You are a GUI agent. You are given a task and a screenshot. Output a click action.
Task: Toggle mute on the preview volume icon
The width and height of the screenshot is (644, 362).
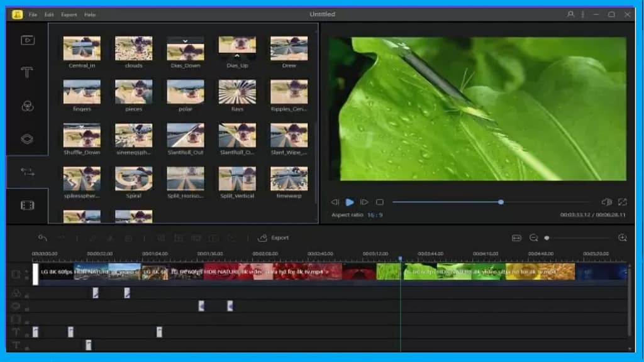(606, 202)
